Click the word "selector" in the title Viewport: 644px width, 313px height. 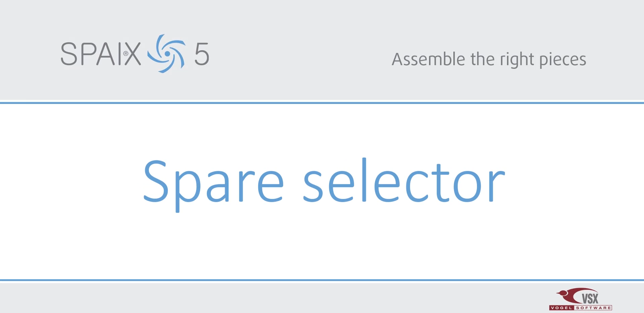click(404, 180)
